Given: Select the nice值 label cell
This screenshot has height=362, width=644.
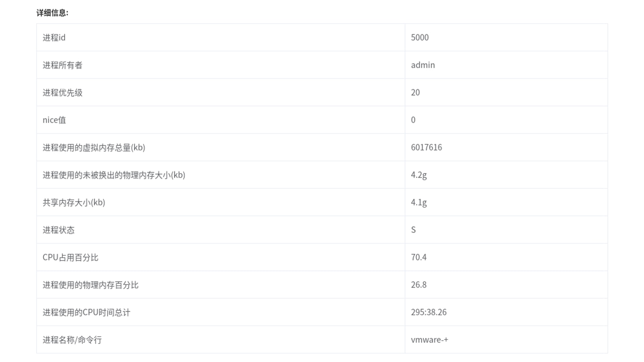Looking at the screenshot, I should tap(221, 120).
